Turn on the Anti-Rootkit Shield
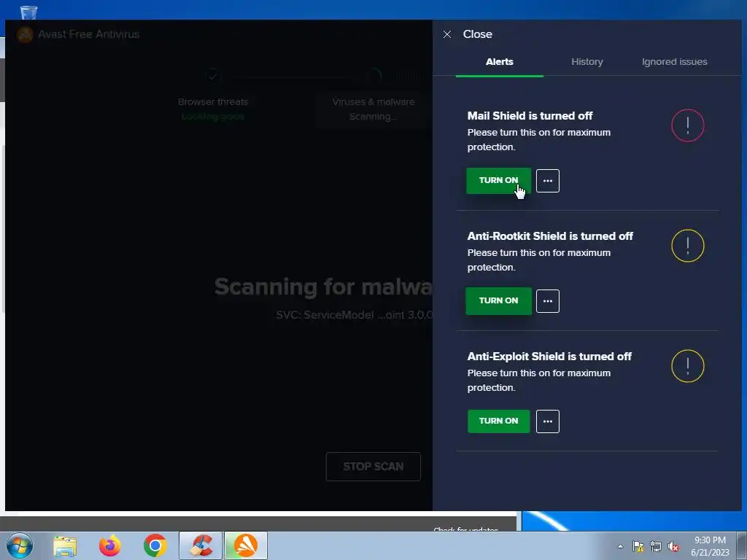The width and height of the screenshot is (747, 560). click(x=498, y=300)
